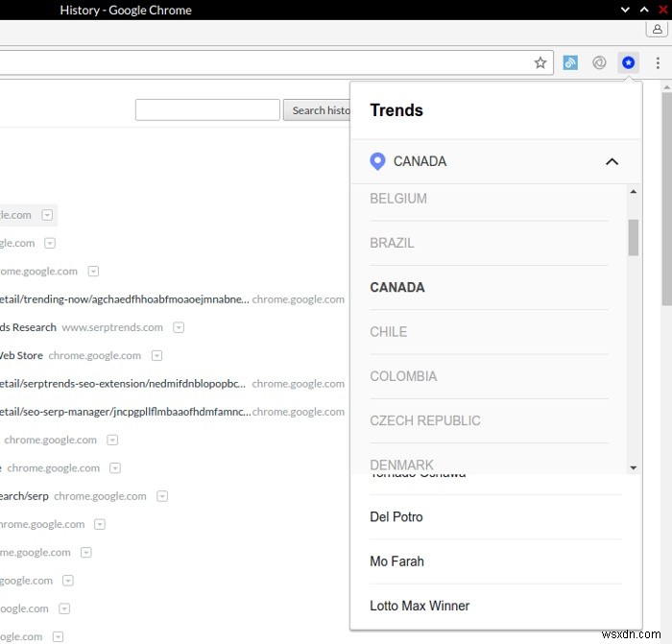
Task: Open the Chrome three-dot menu
Action: 658,63
